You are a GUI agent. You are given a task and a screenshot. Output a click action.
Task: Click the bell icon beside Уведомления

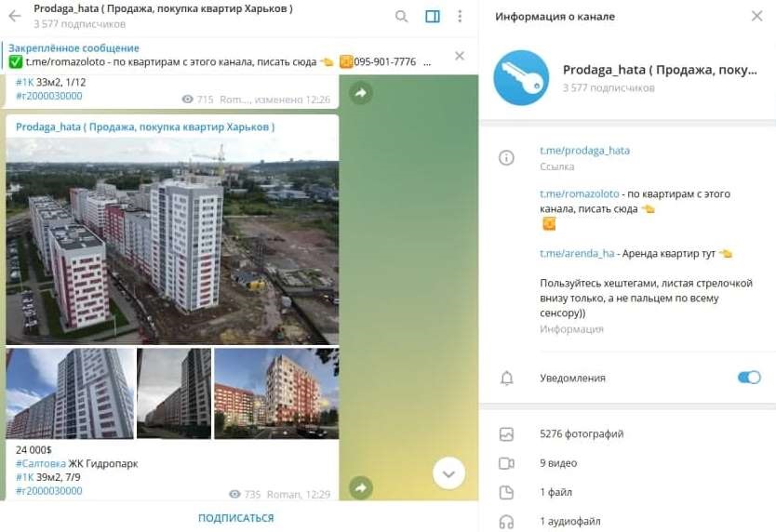click(506, 379)
